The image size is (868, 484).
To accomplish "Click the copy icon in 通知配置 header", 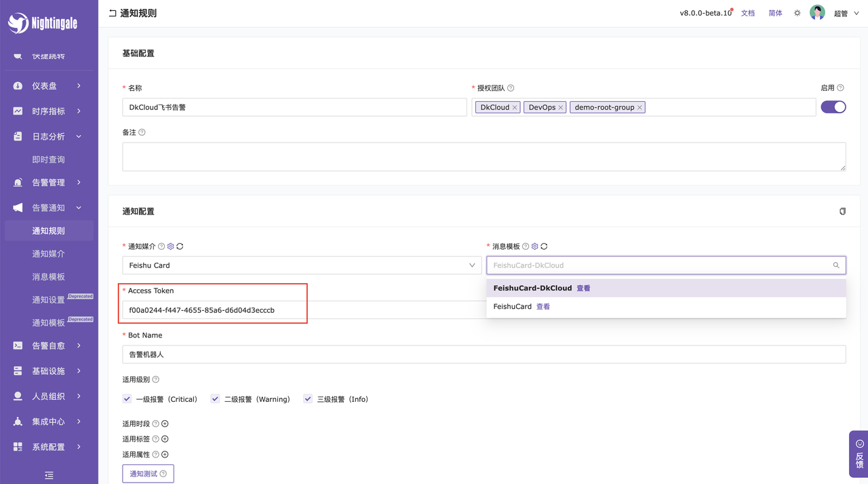I will pyautogui.click(x=842, y=211).
